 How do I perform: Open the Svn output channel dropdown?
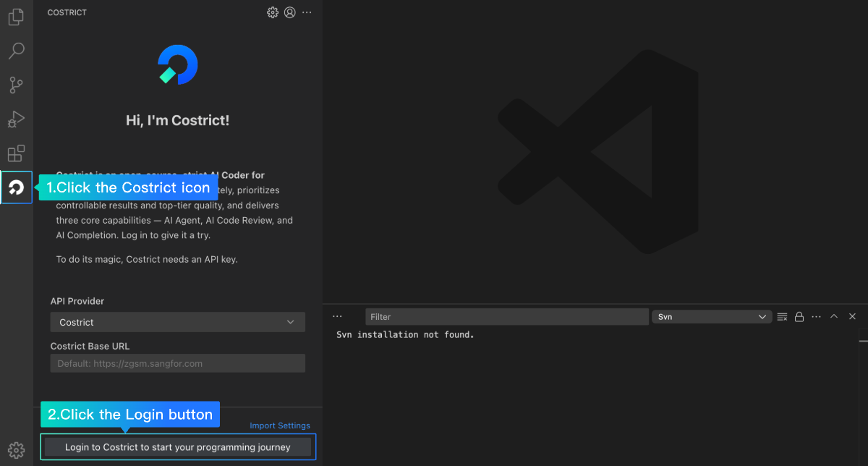tap(712, 317)
